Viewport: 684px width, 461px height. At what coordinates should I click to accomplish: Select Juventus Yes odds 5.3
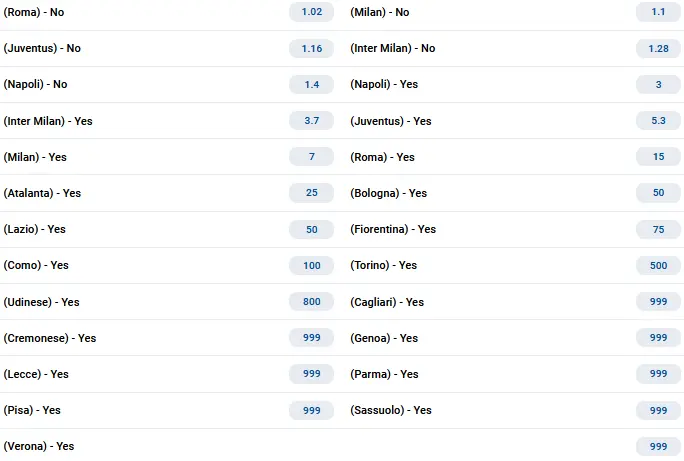[x=658, y=120]
